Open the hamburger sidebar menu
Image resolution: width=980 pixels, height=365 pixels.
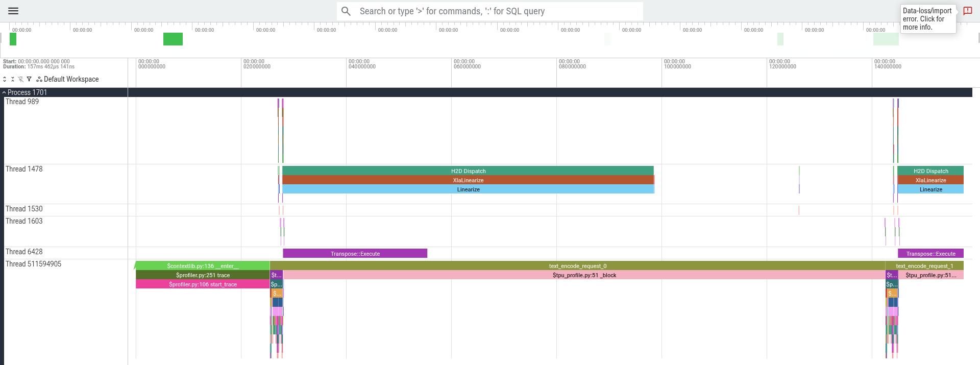pos(13,11)
